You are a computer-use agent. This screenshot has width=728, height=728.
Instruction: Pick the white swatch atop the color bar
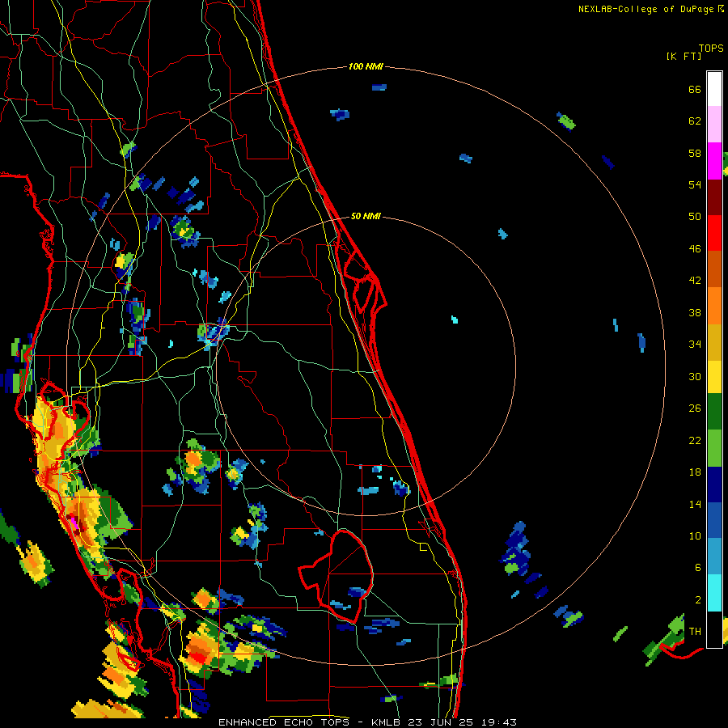(714, 89)
